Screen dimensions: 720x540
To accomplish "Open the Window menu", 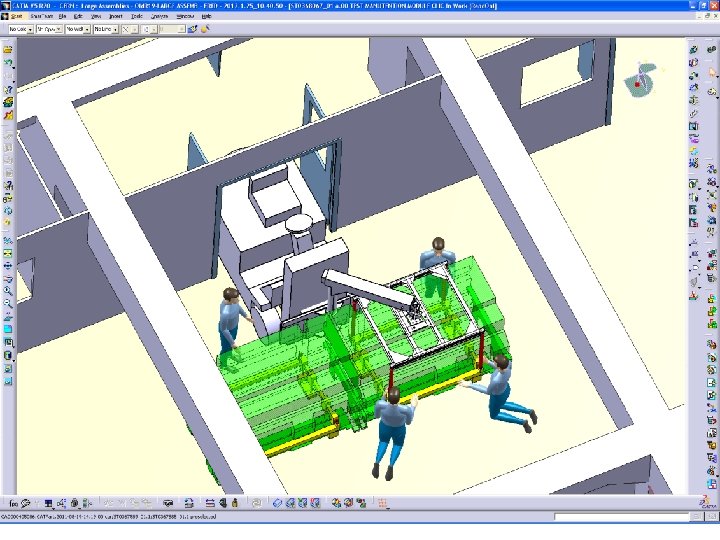I will coord(185,16).
